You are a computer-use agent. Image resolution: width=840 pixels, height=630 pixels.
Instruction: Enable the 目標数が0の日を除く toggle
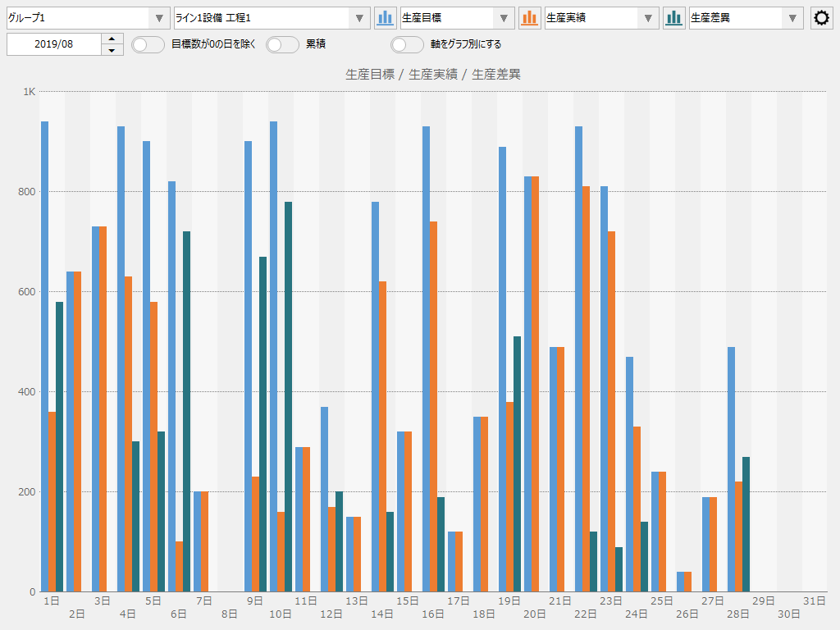tap(148, 45)
